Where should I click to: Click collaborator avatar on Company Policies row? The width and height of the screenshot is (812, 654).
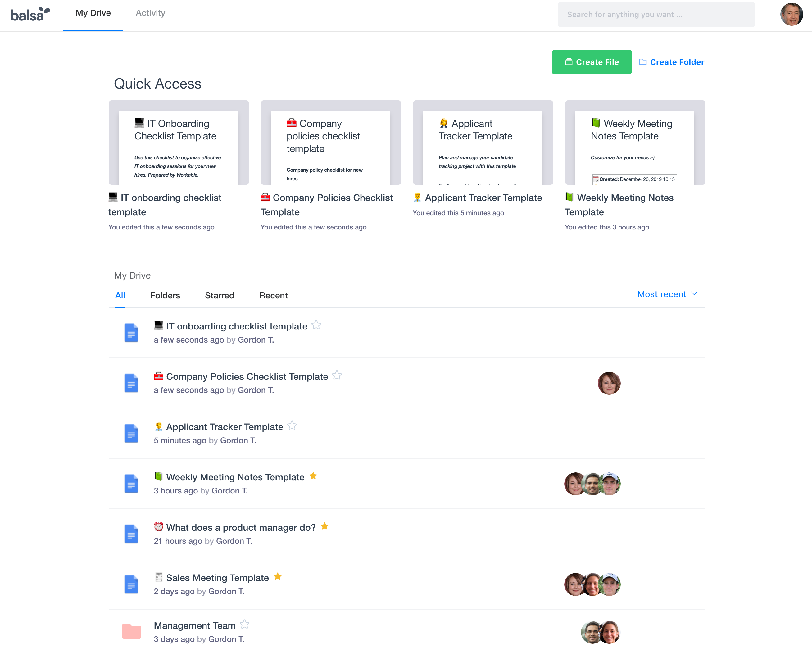[x=609, y=383]
